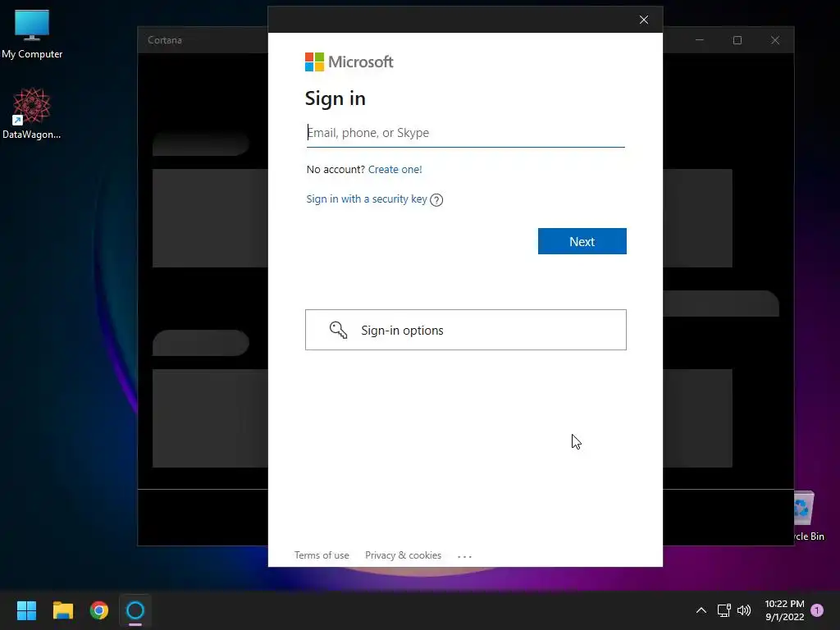Open the volume speaker tray icon
This screenshot has height=630, width=840.
click(x=744, y=610)
